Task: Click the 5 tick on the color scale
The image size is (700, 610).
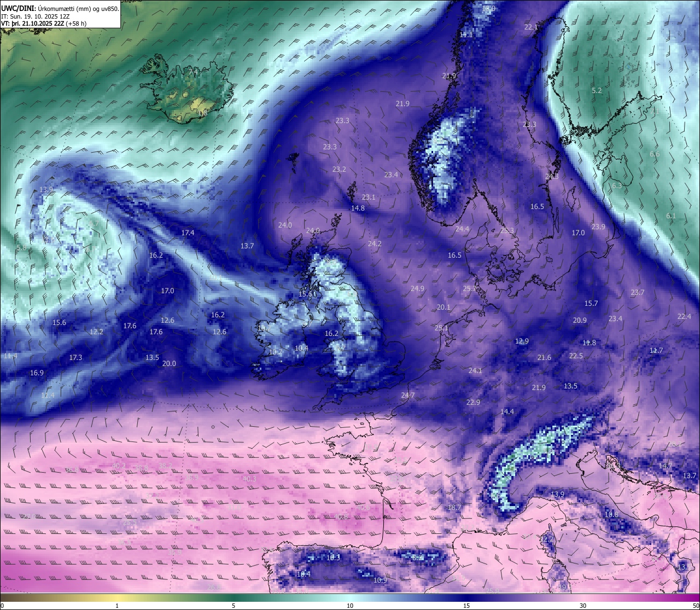Action: (x=234, y=606)
